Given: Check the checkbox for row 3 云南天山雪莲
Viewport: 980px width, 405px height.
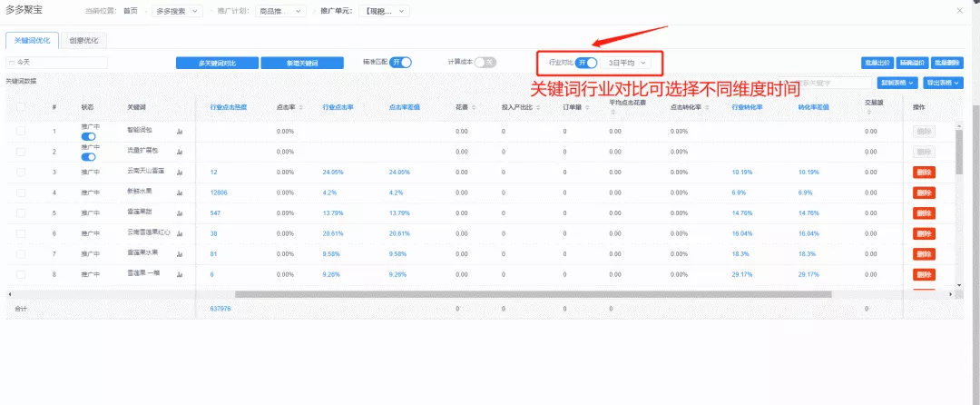Looking at the screenshot, I should point(21,172).
